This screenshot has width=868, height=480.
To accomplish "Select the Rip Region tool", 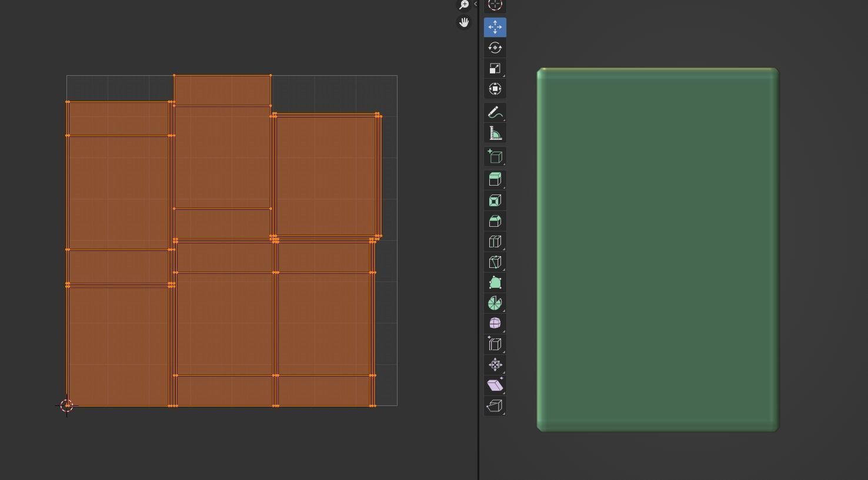I will point(495,406).
